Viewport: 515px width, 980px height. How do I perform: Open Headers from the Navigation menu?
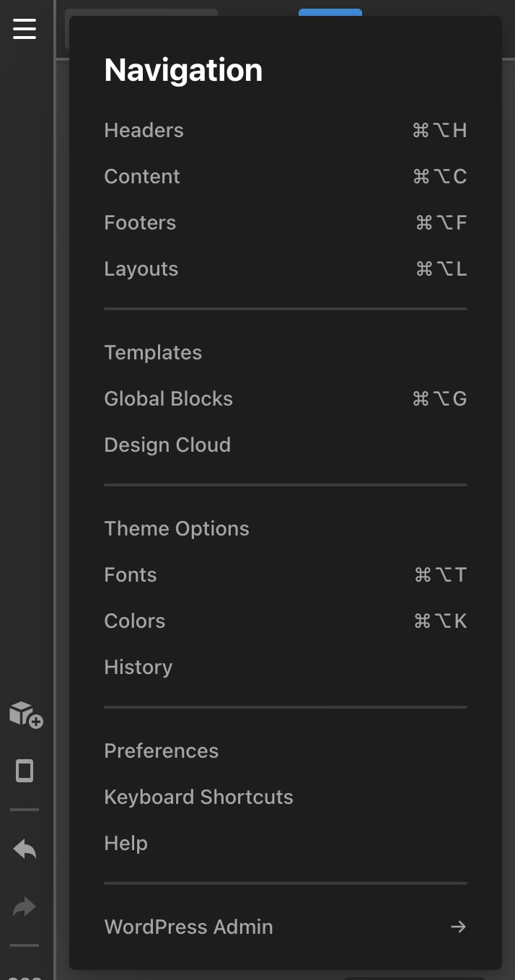(x=286, y=131)
